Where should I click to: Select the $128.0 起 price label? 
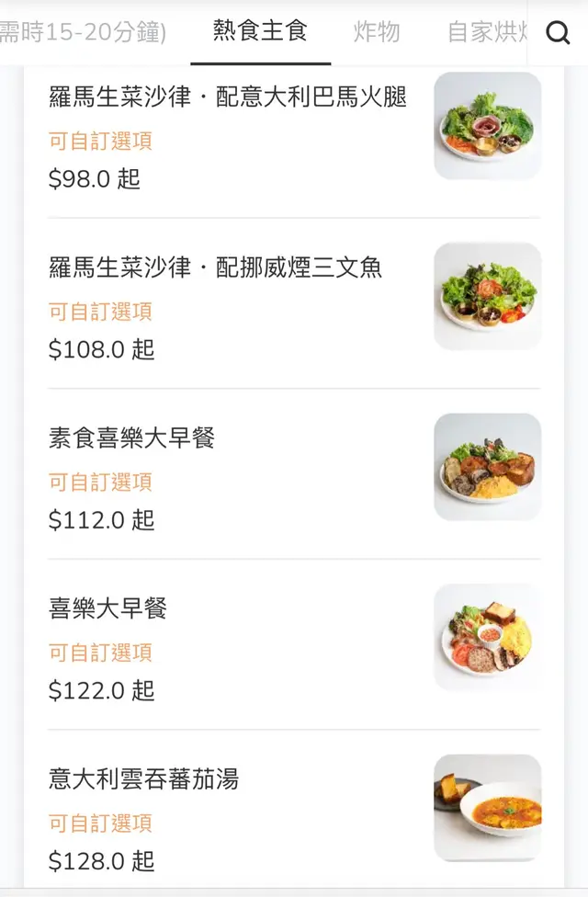101,861
